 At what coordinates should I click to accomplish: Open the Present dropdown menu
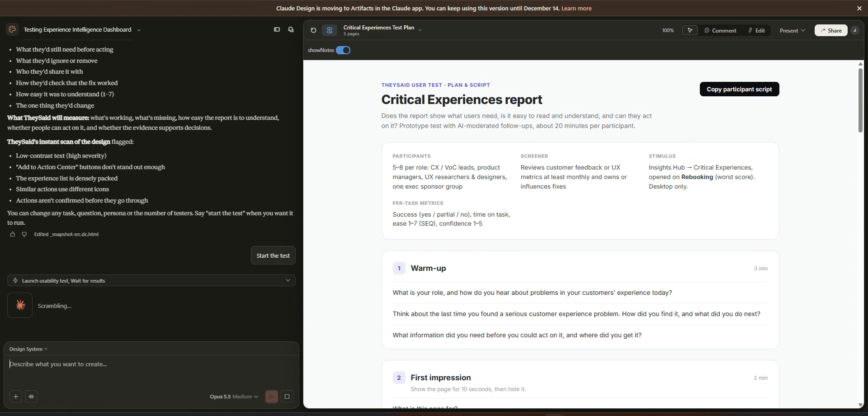pyautogui.click(x=793, y=30)
